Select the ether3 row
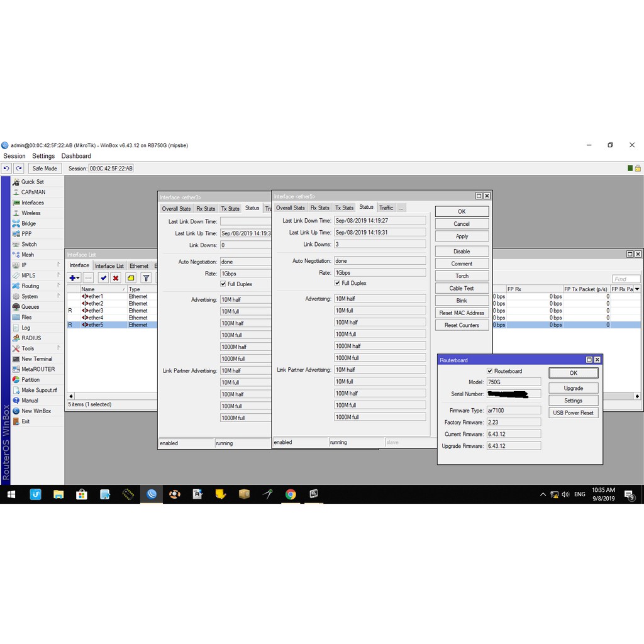 tap(112, 311)
